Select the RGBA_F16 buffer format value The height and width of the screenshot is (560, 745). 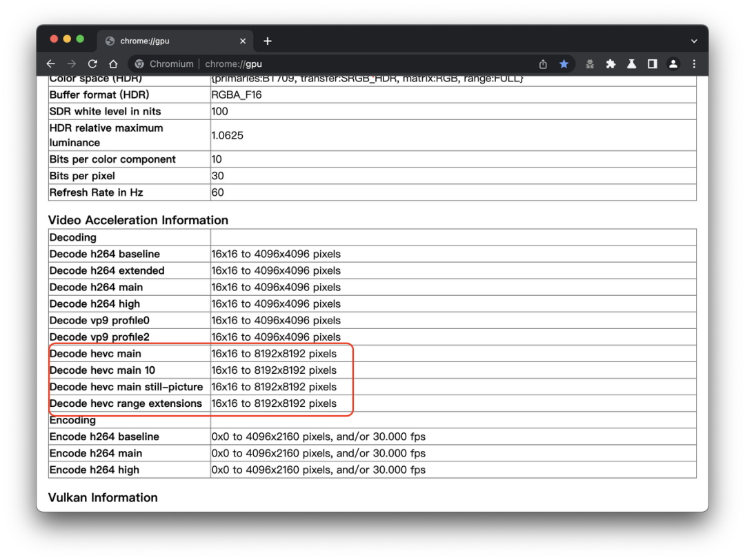point(236,94)
